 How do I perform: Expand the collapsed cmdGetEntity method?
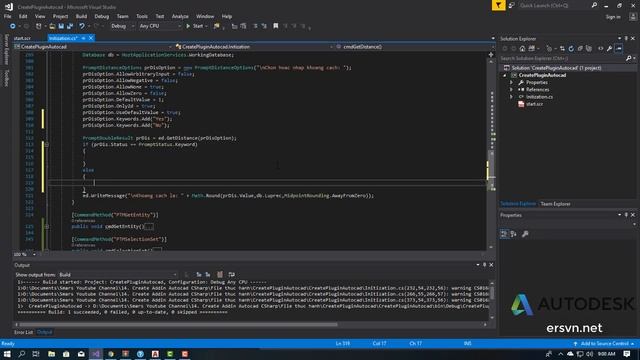point(47,226)
